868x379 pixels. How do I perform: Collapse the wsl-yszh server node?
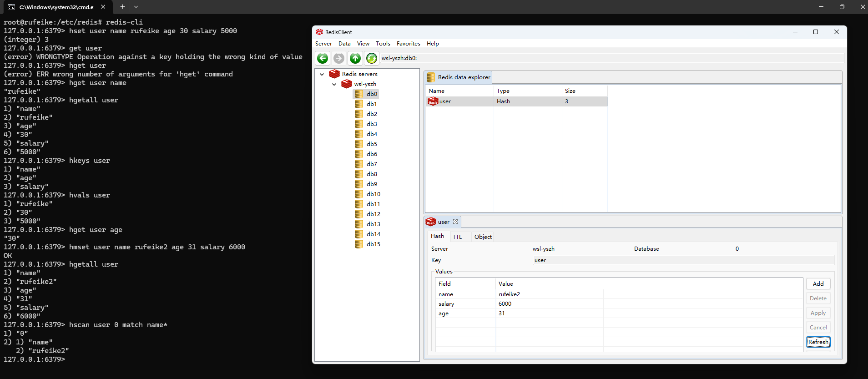[334, 84]
